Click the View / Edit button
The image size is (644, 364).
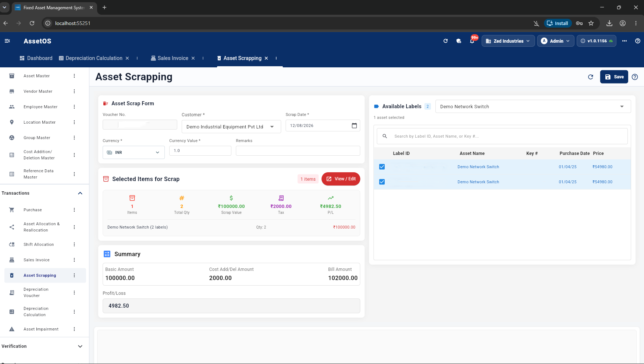click(341, 179)
